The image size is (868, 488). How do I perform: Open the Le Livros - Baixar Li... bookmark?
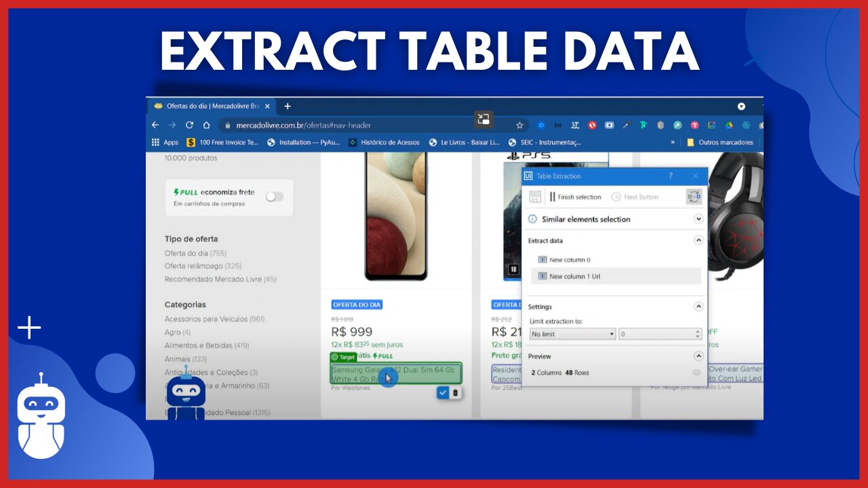(463, 142)
